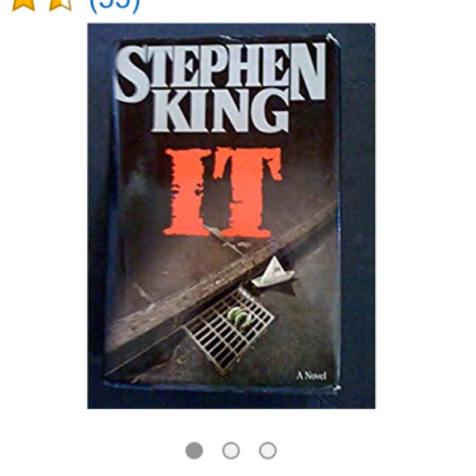Tap the 'A Novel' text on cover
Viewport: 476px width, 476px height.
coord(312,376)
